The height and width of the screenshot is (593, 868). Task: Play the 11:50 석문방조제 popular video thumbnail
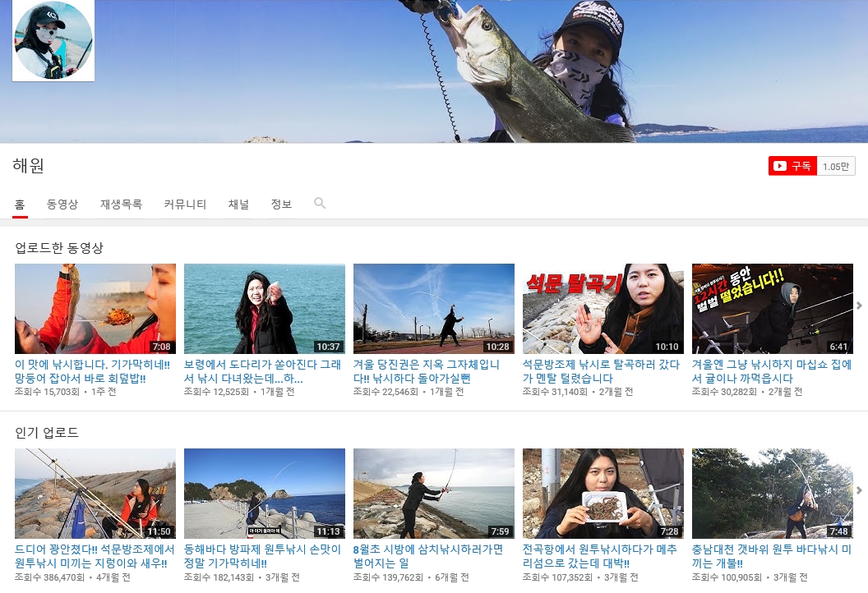(x=95, y=493)
